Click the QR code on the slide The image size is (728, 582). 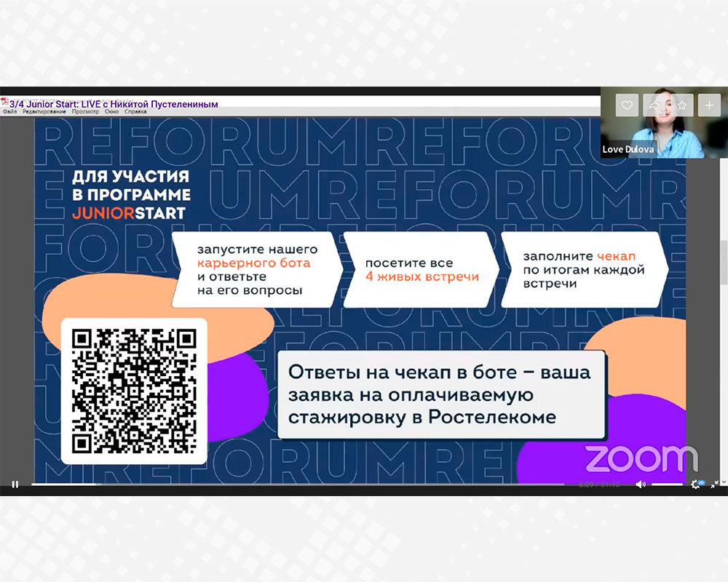point(134,391)
